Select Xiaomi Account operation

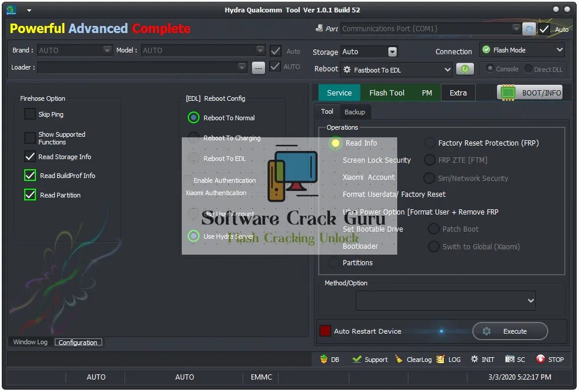tap(368, 177)
